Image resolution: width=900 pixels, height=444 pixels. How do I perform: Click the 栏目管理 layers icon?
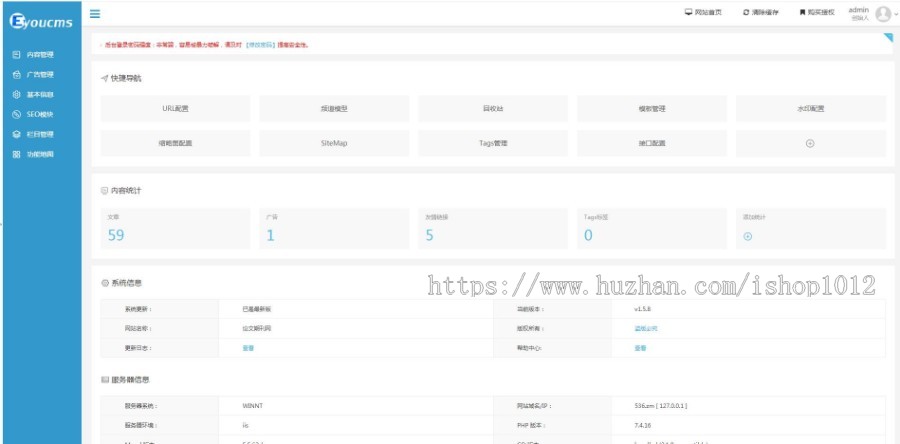pyautogui.click(x=17, y=134)
